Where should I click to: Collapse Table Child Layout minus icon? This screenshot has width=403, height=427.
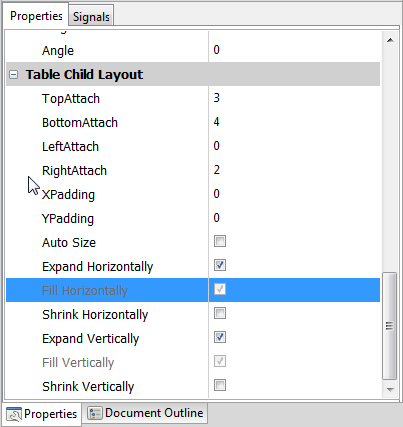[14, 74]
